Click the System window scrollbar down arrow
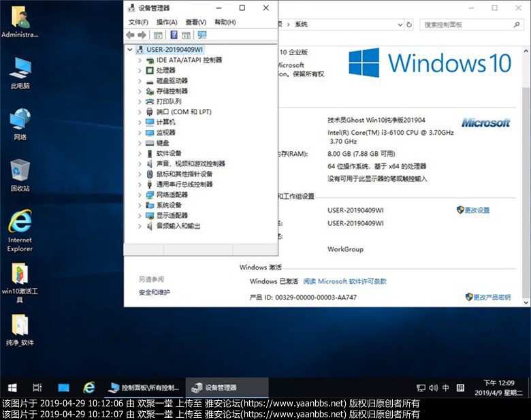 click(526, 302)
